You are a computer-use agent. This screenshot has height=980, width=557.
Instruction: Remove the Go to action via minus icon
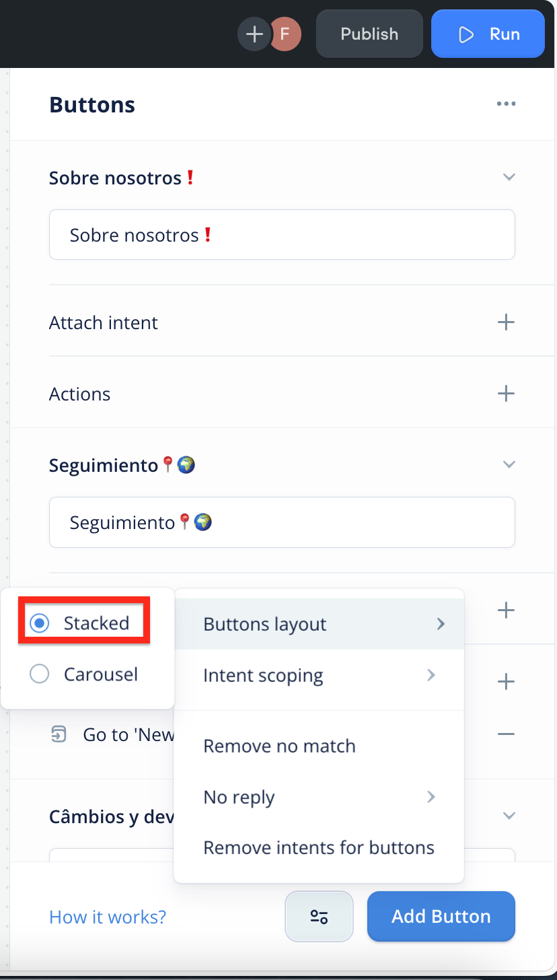pos(506,734)
